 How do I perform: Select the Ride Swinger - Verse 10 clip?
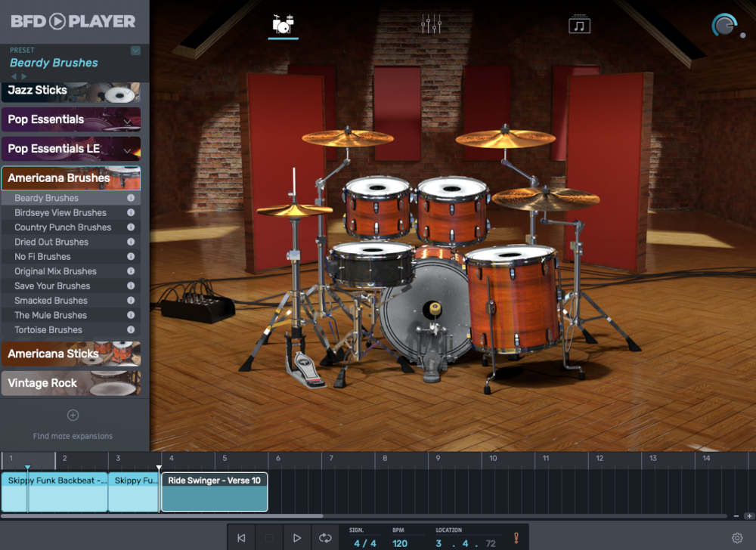tap(214, 491)
